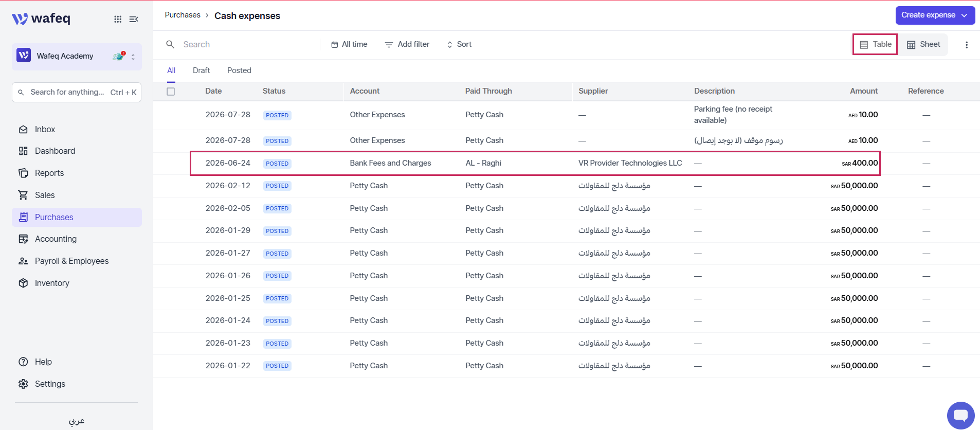980x430 pixels.
Task: Click the POSTED badge on 2026-02-12 row
Action: pos(277,186)
